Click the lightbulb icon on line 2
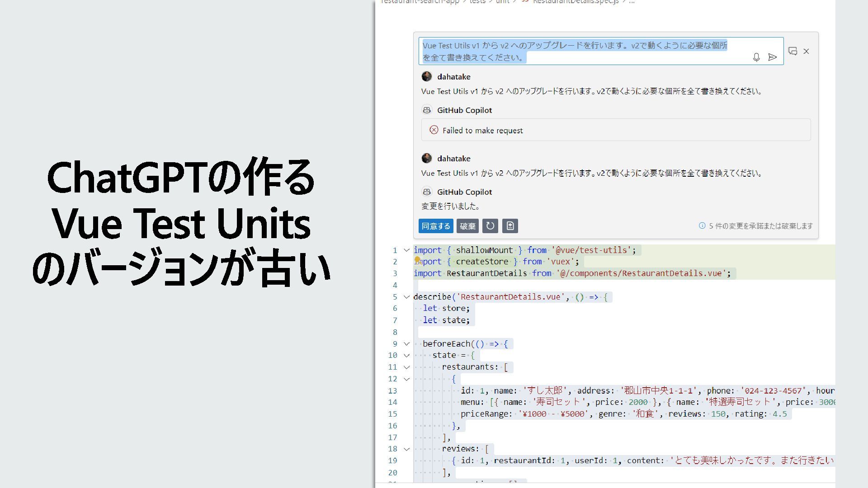This screenshot has width=868, height=488. click(x=417, y=260)
